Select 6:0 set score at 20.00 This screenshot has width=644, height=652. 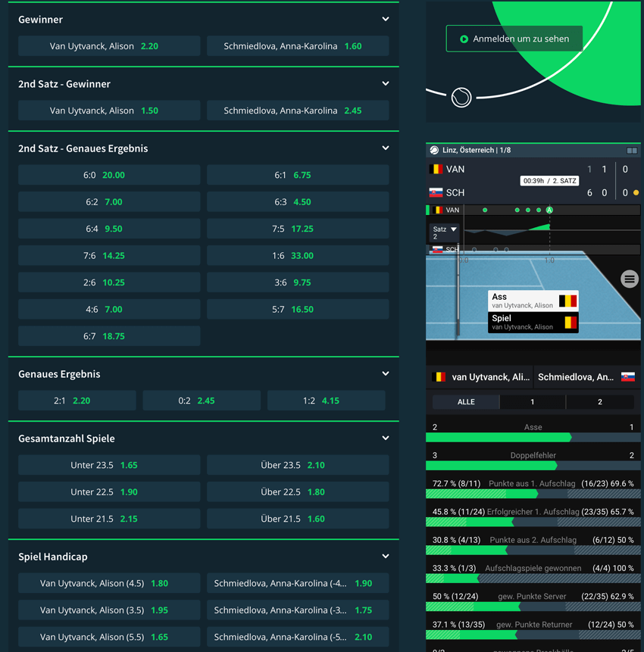(x=109, y=175)
